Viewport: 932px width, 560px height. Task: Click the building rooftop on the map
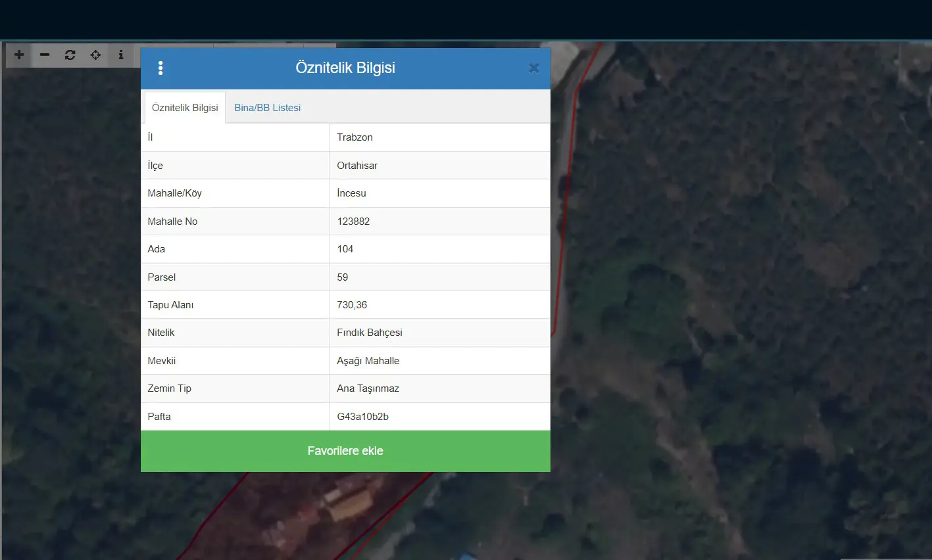tap(350, 504)
